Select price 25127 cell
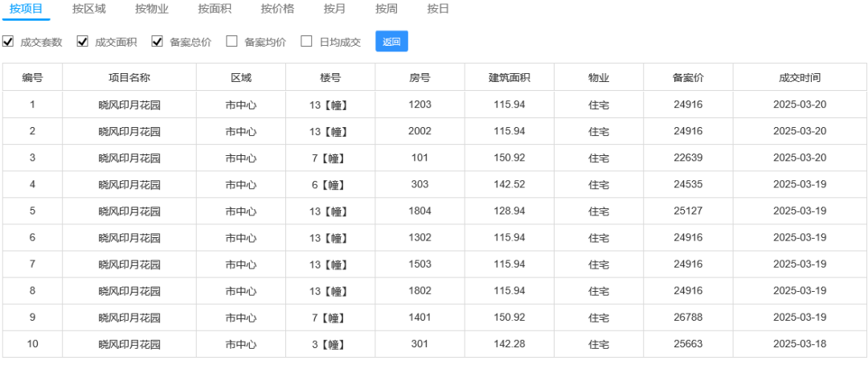The width and height of the screenshot is (868, 365). (689, 211)
